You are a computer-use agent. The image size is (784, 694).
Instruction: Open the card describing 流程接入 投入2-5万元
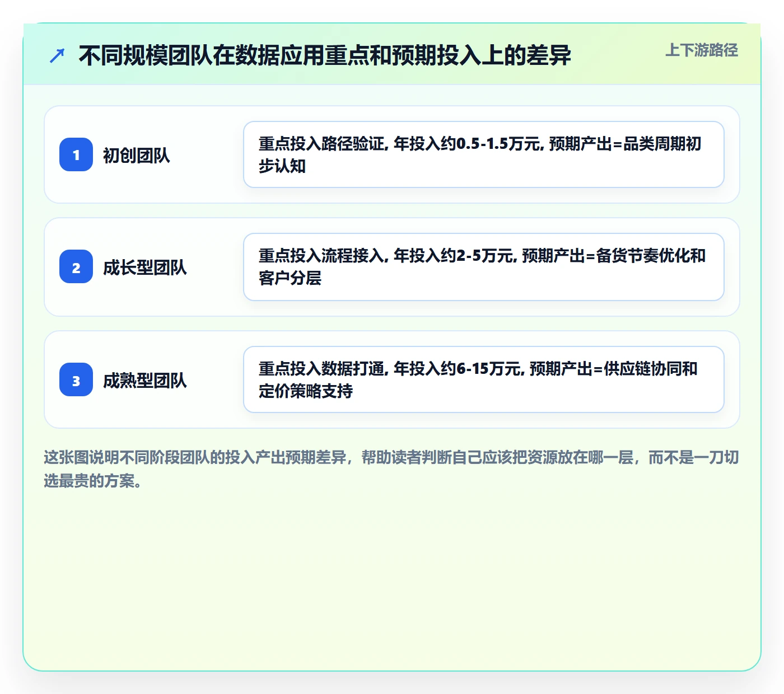click(x=484, y=267)
